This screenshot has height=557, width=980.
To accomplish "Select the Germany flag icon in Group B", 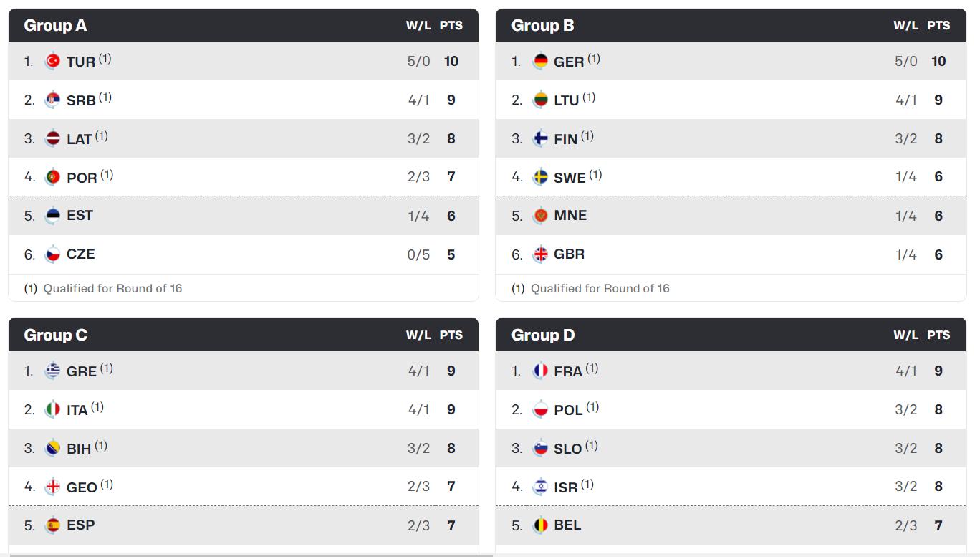I will tap(540, 62).
